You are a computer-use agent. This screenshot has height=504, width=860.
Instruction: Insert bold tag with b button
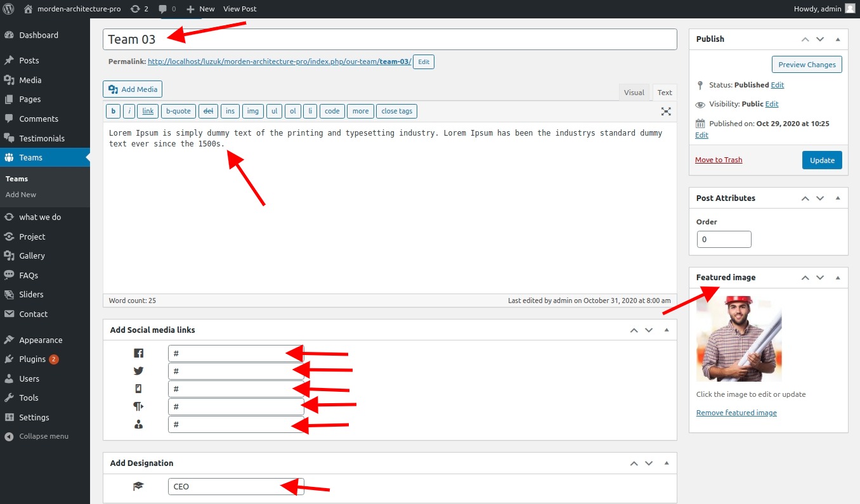click(x=113, y=111)
